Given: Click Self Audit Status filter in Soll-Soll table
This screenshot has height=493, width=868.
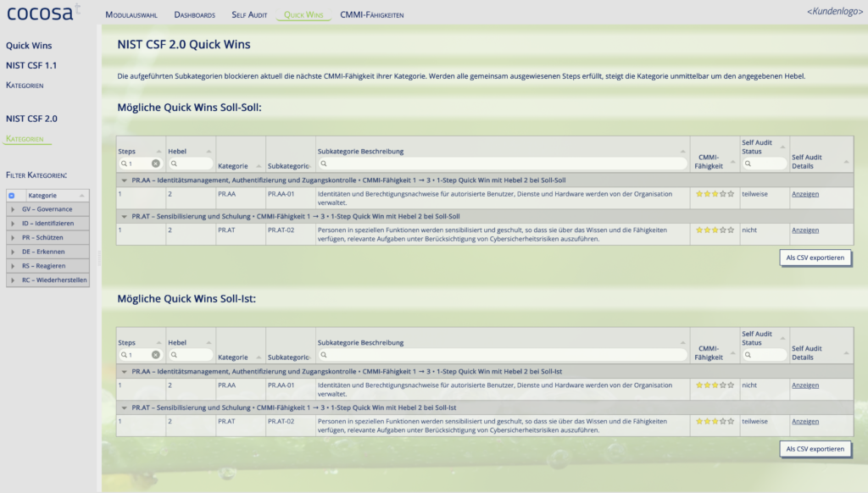Looking at the screenshot, I should 764,163.
